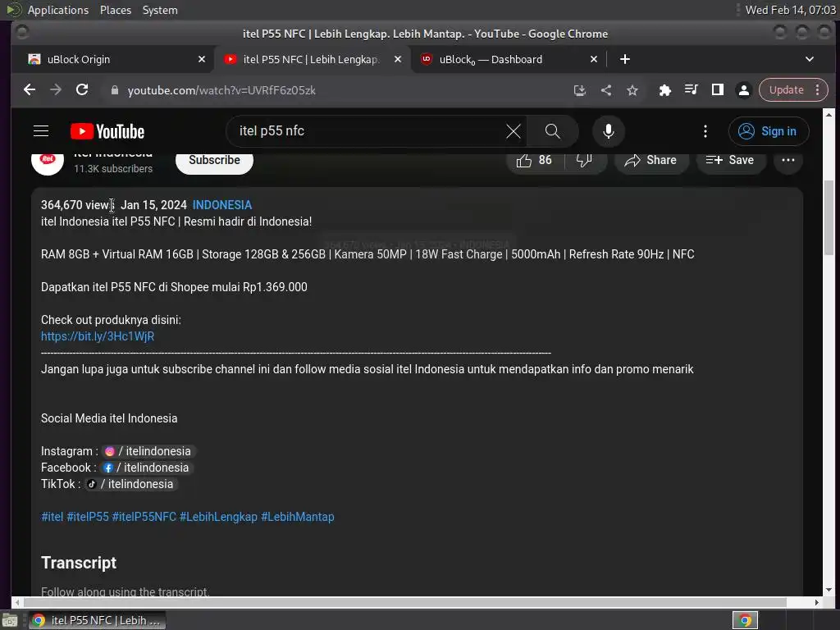Toggle Chrome side panel icon
The height and width of the screenshot is (630, 840).
(717, 90)
